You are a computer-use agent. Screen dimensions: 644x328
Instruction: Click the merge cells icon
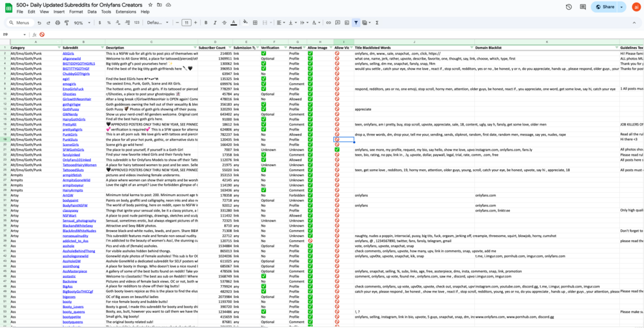coord(265,22)
